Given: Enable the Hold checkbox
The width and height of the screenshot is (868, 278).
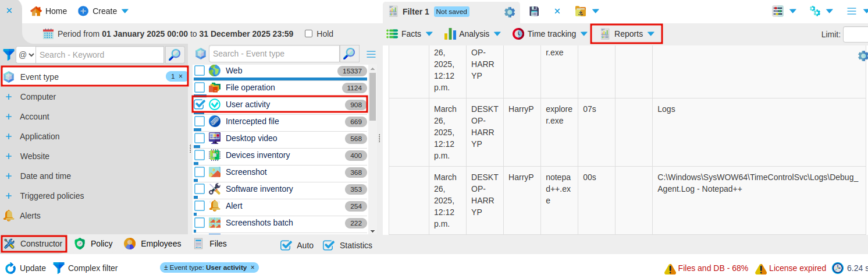Looking at the screenshot, I should [309, 34].
